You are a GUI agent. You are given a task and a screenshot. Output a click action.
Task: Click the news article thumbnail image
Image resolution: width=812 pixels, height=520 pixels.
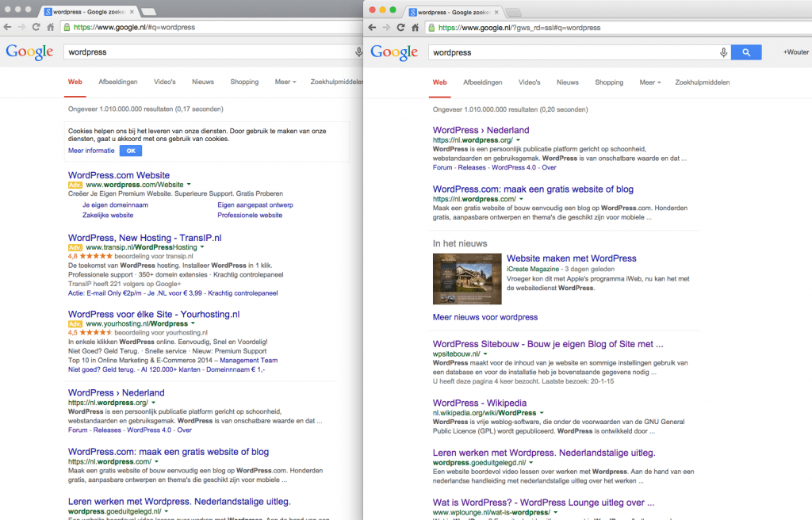coord(467,279)
